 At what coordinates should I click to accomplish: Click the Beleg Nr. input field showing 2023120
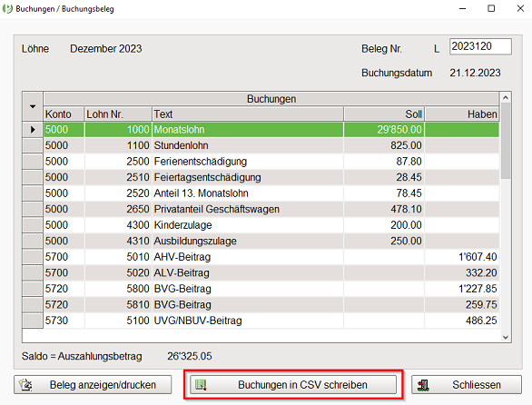tap(480, 46)
